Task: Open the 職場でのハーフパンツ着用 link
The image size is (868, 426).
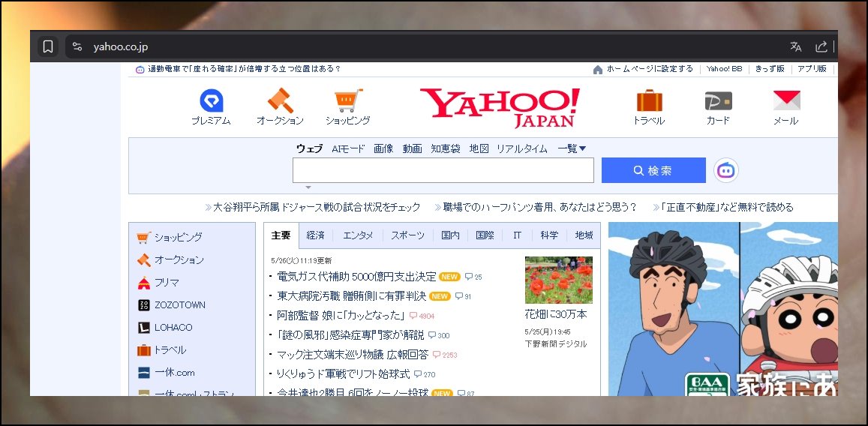Action: 539,208
